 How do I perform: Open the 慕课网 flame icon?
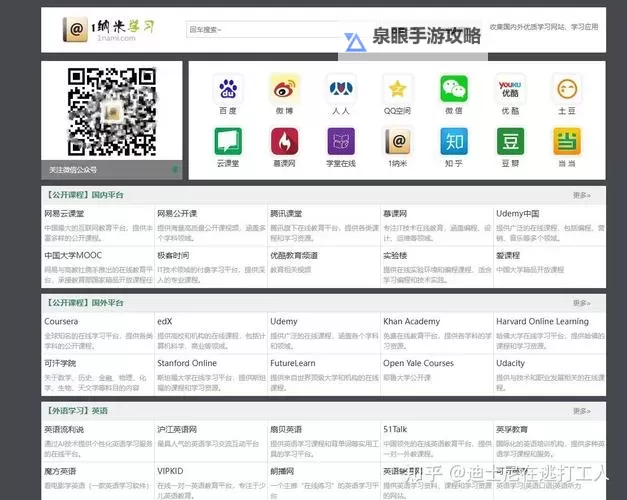click(x=284, y=141)
